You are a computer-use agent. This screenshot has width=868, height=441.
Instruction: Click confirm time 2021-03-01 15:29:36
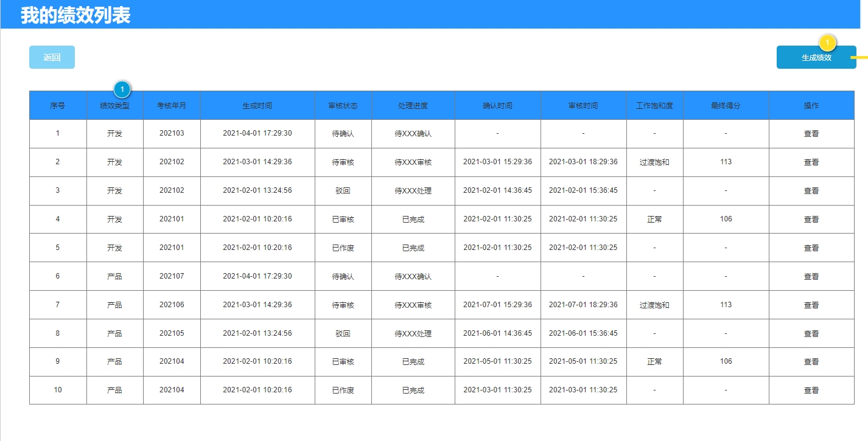coord(497,162)
